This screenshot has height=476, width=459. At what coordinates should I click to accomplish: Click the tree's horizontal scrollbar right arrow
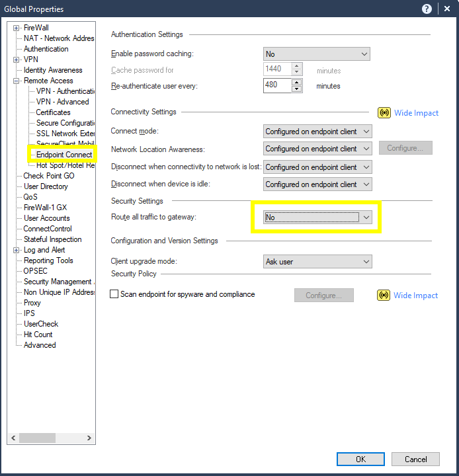coord(89,438)
